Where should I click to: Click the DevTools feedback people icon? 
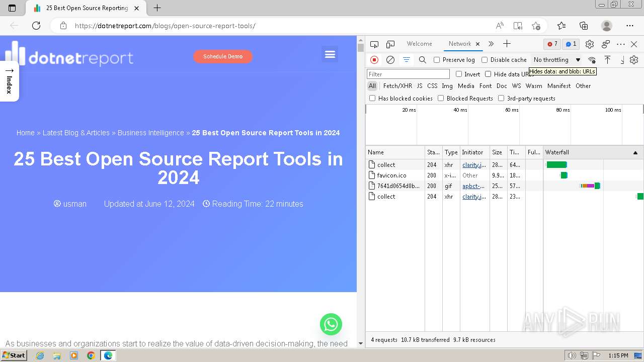click(x=606, y=44)
